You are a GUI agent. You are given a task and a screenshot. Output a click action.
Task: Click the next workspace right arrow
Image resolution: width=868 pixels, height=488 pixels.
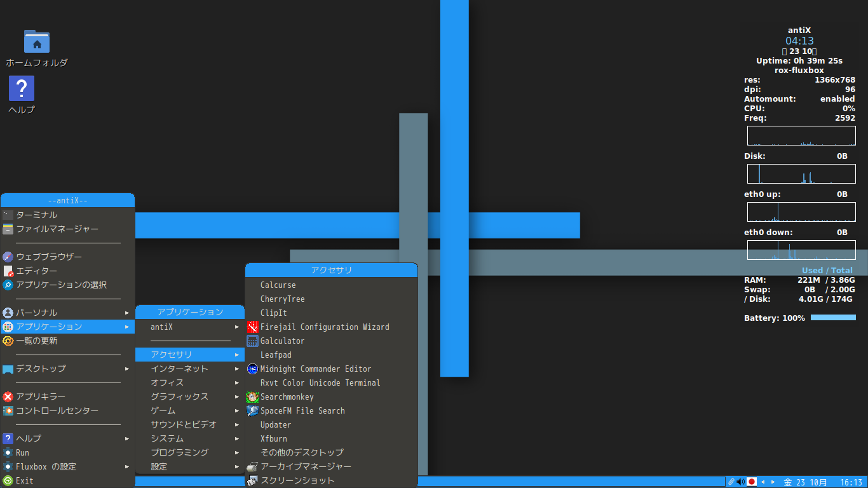(773, 482)
